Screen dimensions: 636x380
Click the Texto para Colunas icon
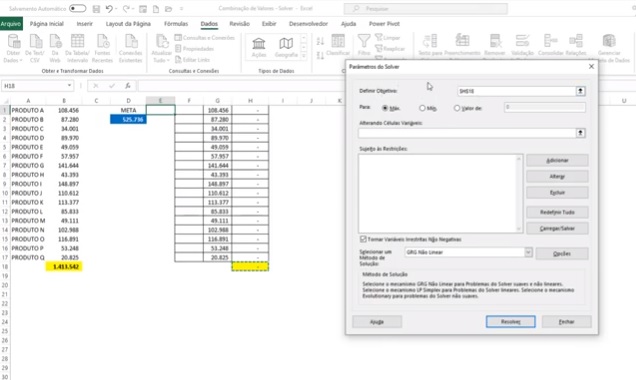pyautogui.click(x=430, y=41)
